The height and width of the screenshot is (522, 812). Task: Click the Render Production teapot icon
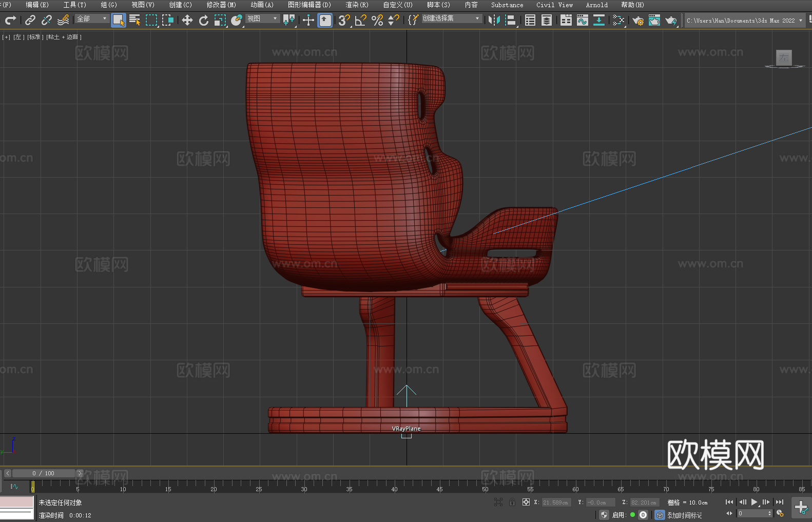click(x=671, y=20)
